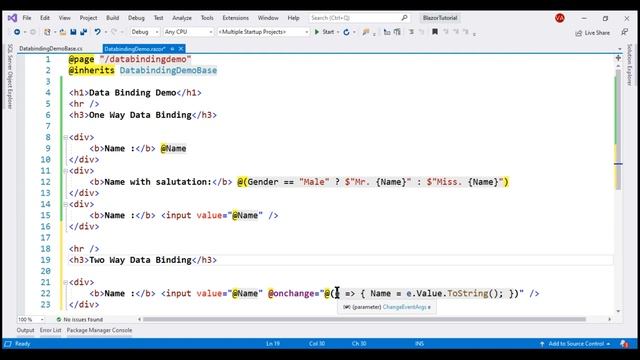
Task: Click the Open File folder icon
Action: pos(62,32)
